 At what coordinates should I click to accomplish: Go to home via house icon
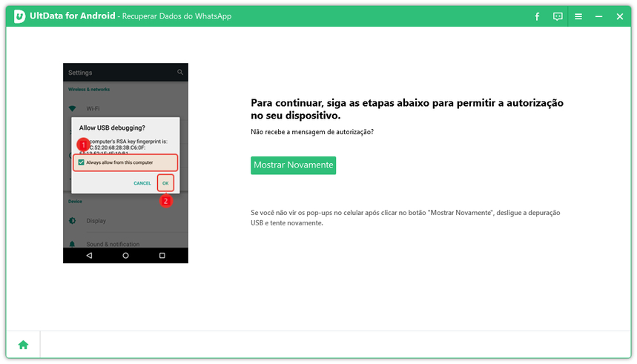pyautogui.click(x=23, y=345)
